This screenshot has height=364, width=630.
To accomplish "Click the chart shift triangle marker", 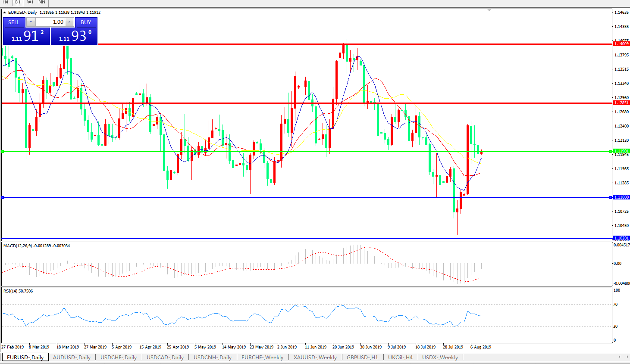I will pos(489,10).
